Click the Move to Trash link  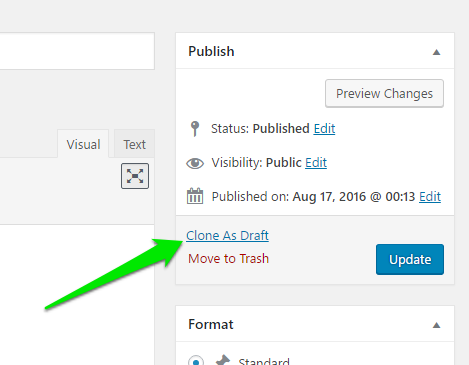(x=228, y=259)
